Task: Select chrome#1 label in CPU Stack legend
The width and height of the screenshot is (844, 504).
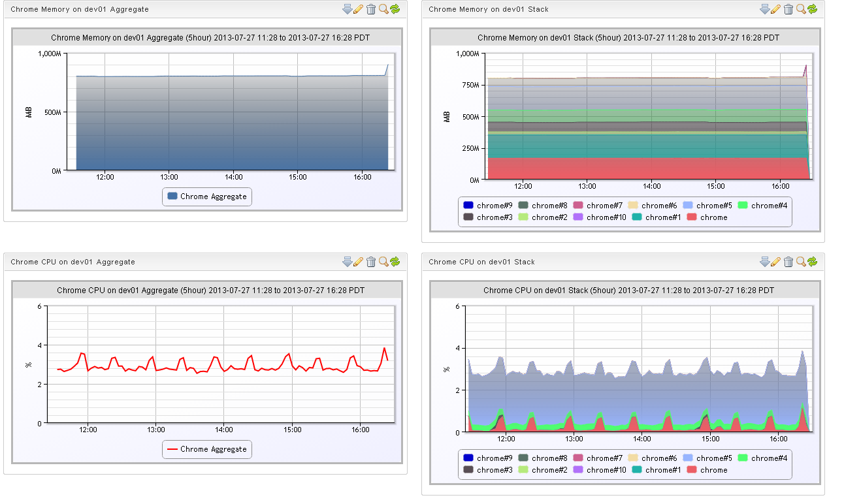Action: click(663, 470)
